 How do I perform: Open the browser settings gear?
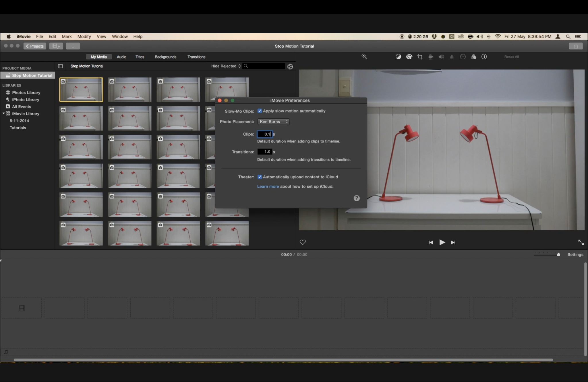click(x=290, y=67)
